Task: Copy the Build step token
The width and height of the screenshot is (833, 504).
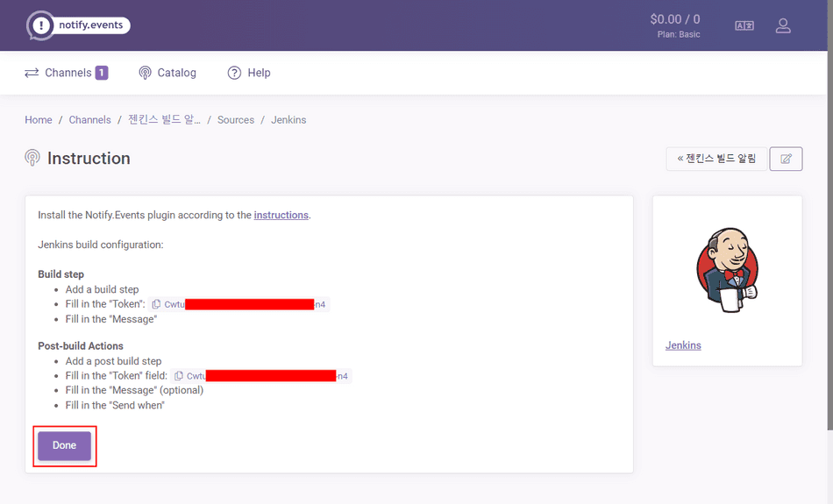Action: (156, 304)
